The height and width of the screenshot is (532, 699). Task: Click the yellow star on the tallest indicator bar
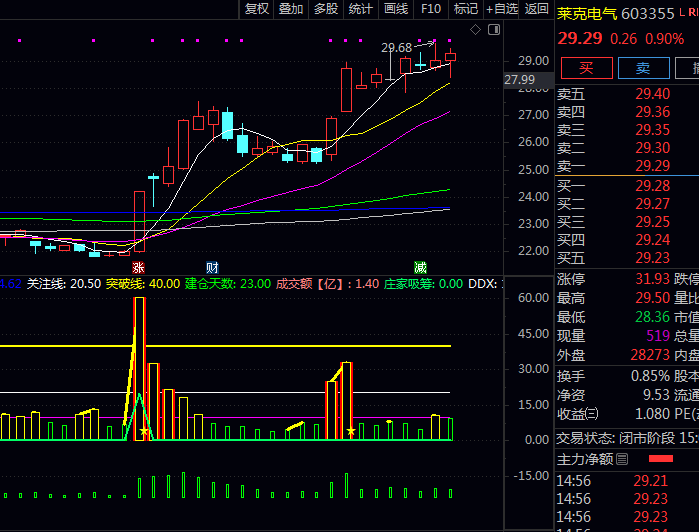point(145,432)
